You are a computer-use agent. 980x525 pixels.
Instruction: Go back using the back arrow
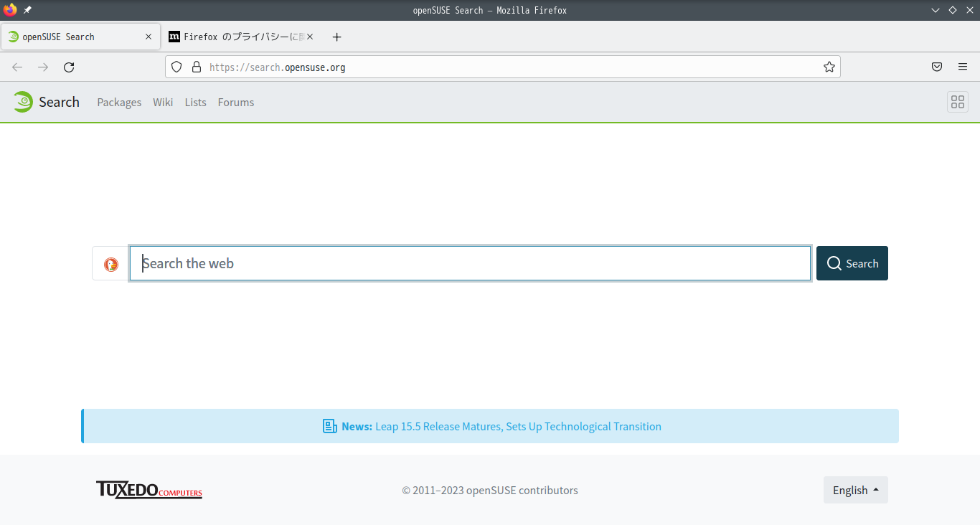[x=17, y=67]
